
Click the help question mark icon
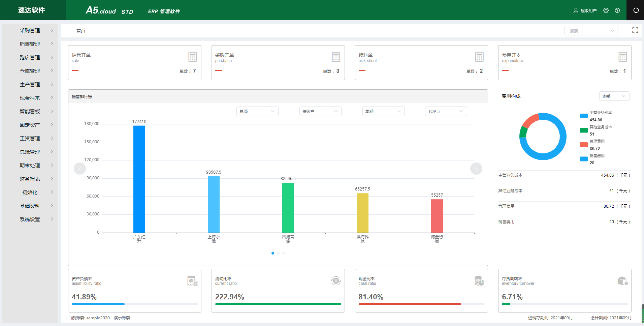coord(617,10)
